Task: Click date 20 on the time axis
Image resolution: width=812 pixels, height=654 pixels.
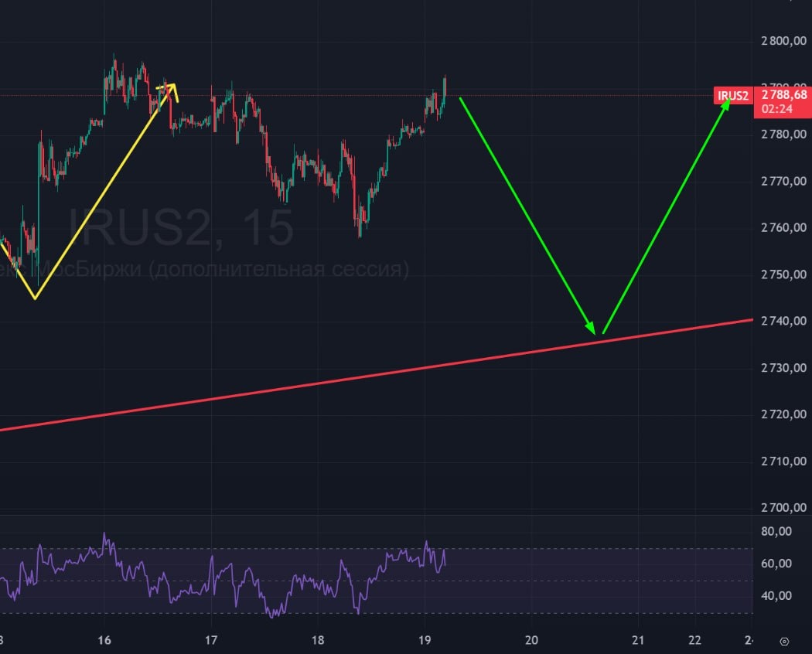Action: (x=531, y=640)
